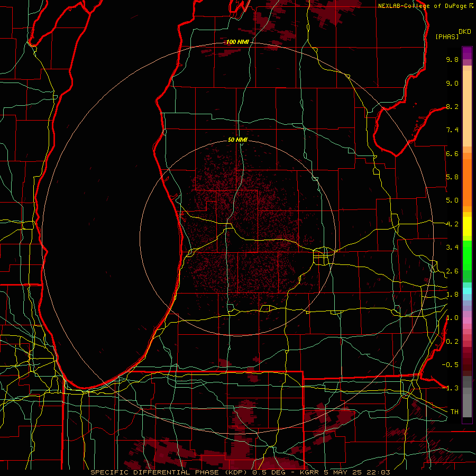This screenshot has width=476, height=476.
Task: Click the [PHAS] units label
Action: 447,36
